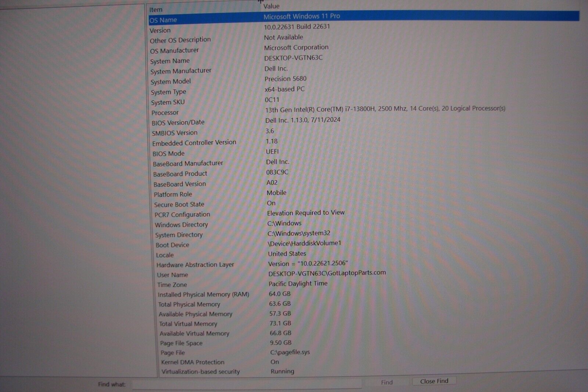Click the Precision 5680 value
588x392 pixels.
(x=286, y=79)
